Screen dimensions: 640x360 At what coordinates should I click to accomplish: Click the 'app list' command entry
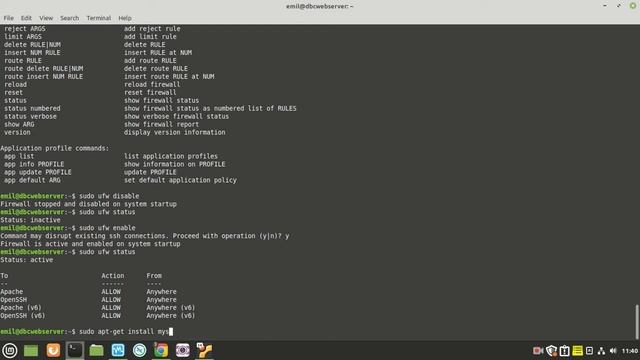[x=19, y=156]
